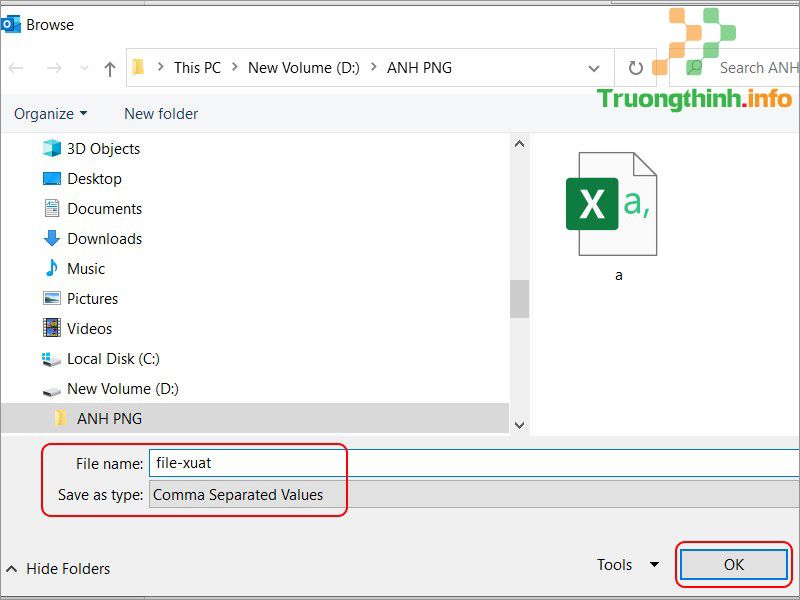The width and height of the screenshot is (800, 600).
Task: Open the Save as type combo box
Action: (474, 494)
